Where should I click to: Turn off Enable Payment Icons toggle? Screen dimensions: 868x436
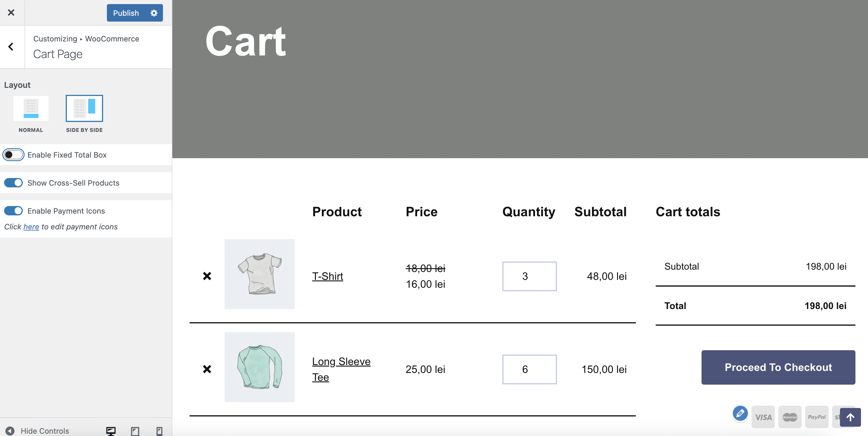point(13,211)
